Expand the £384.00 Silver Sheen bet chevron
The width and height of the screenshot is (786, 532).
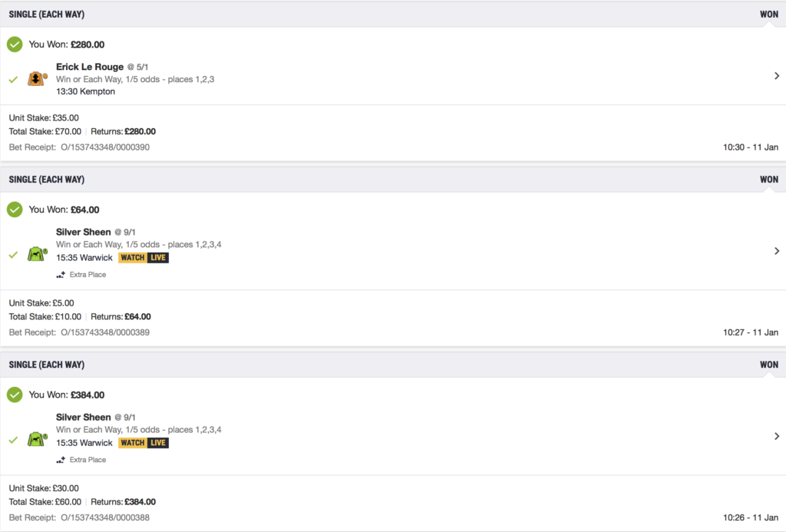point(777,436)
